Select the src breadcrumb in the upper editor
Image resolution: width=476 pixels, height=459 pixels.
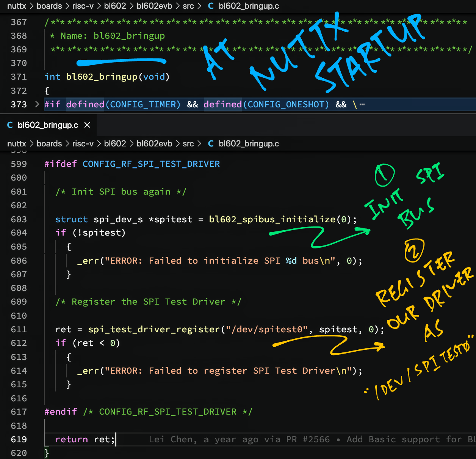188,6
